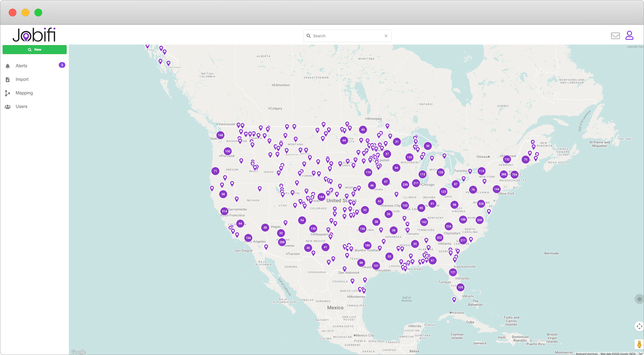Clear search with the X icon

(x=386, y=36)
